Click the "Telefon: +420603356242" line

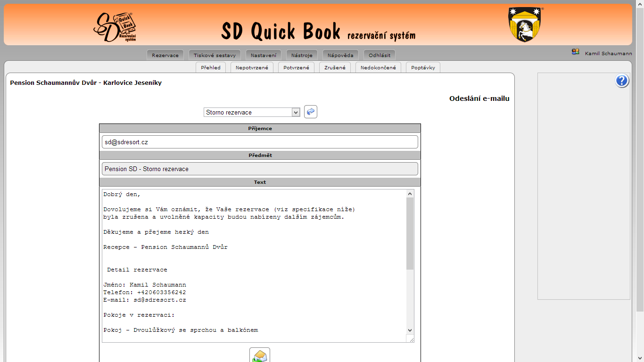(145, 292)
